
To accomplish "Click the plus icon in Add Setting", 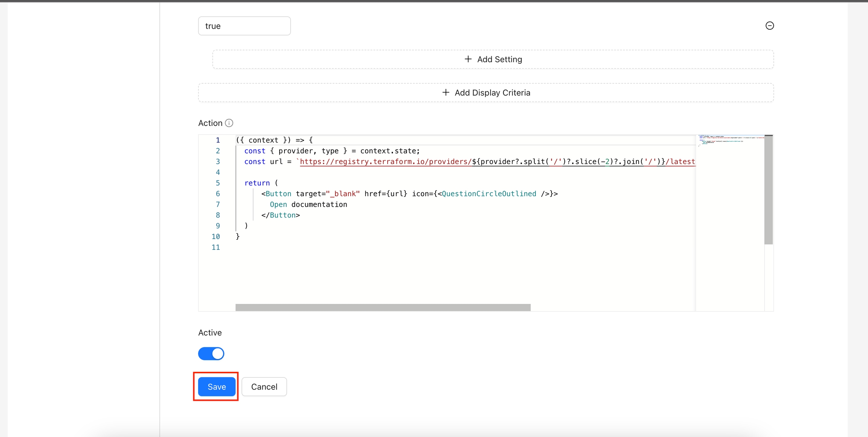I will tap(468, 59).
